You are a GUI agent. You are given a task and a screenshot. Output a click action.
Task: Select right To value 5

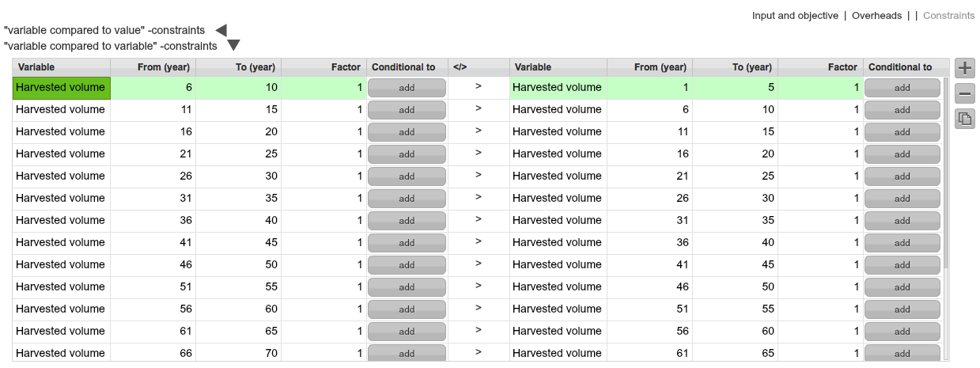coord(736,88)
